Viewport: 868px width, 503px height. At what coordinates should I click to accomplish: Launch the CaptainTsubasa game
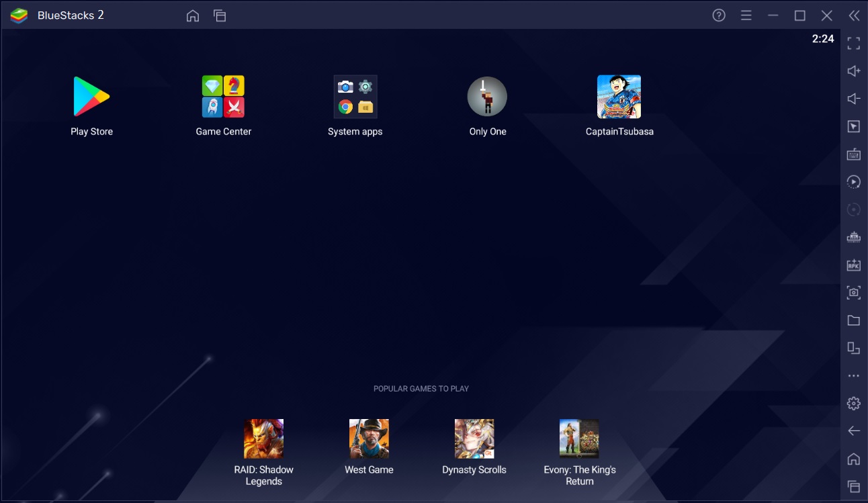pos(619,97)
